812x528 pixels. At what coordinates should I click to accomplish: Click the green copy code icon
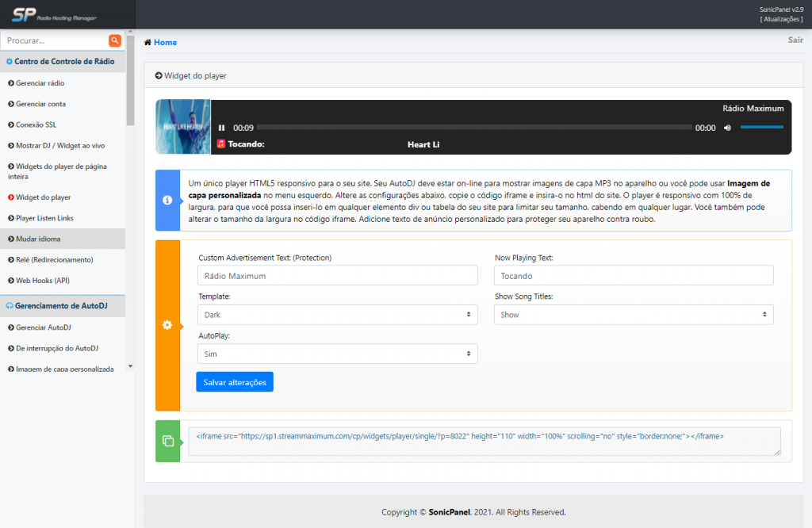[168, 441]
